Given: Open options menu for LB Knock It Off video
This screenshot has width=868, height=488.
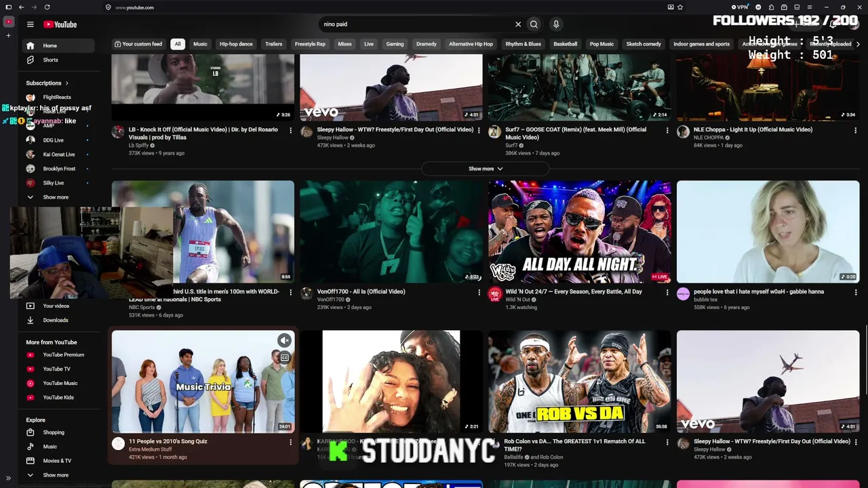Looking at the screenshot, I should 291,130.
